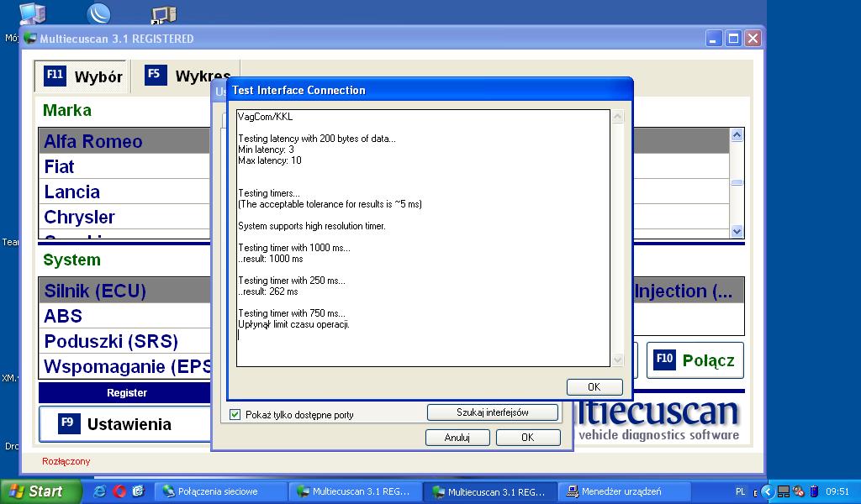Screen dimensions: 861x504
Task: Click the Test Interface Connection title bar
Action: [x=430, y=90]
